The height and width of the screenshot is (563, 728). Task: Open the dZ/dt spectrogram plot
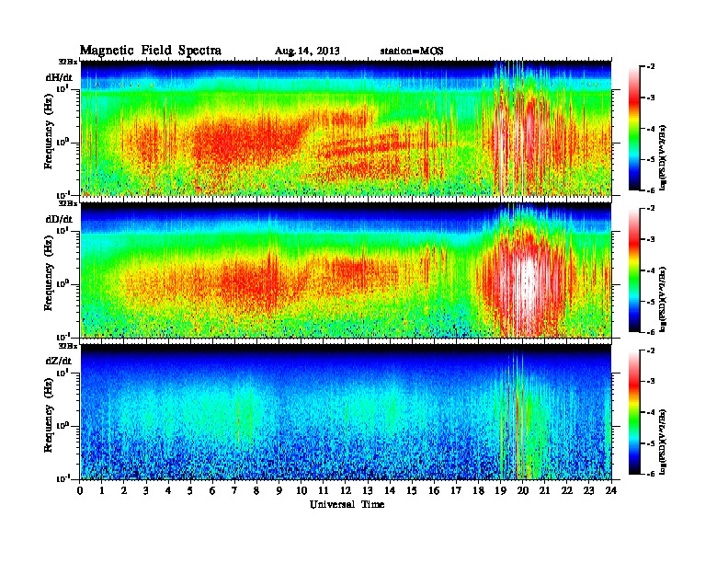coord(346,411)
